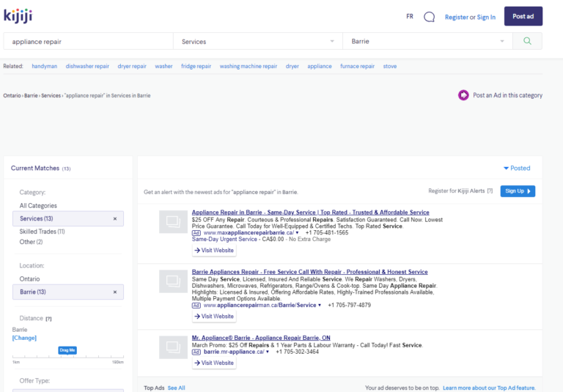Click Visit Website for Mr. Appliance ad
Image resolution: width=563 pixels, height=392 pixels.
[x=214, y=363]
